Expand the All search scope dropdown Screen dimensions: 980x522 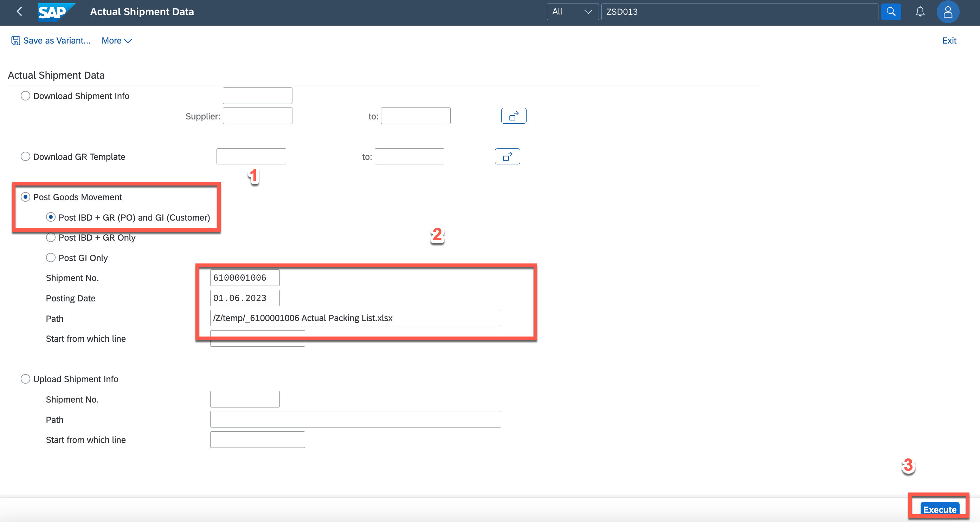pyautogui.click(x=572, y=12)
